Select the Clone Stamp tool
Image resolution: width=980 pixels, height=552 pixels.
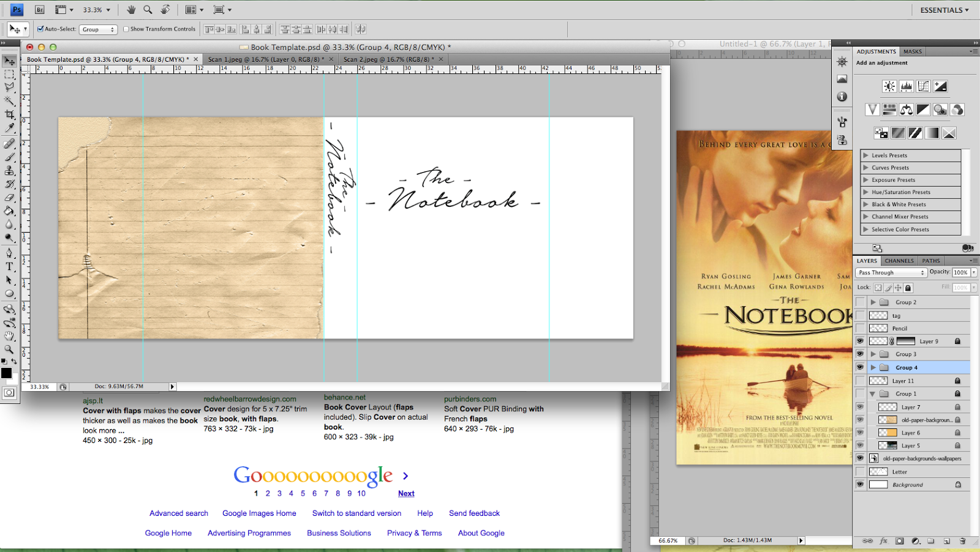point(9,171)
